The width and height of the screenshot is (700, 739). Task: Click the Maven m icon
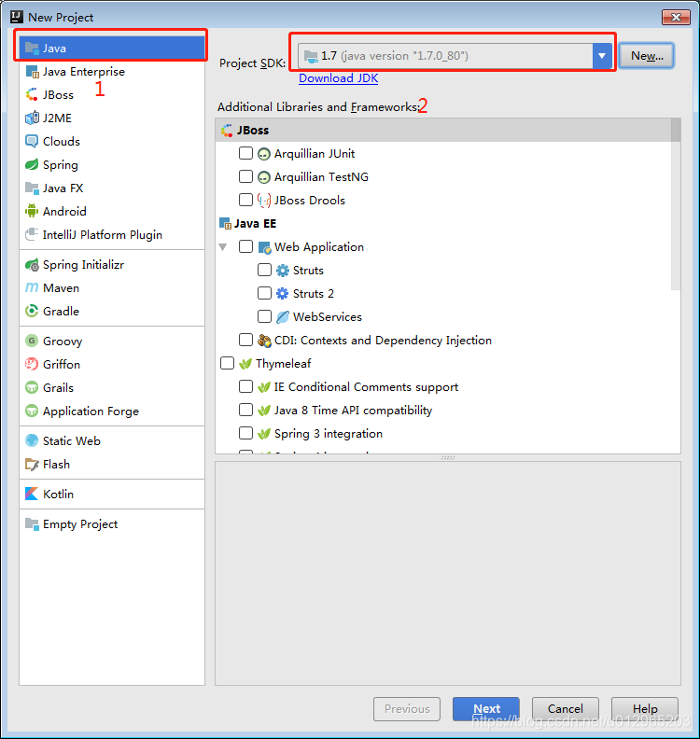[x=32, y=288]
